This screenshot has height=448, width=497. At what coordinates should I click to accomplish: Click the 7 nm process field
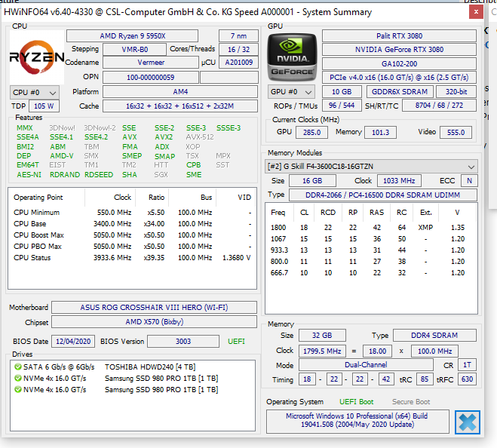pos(238,36)
